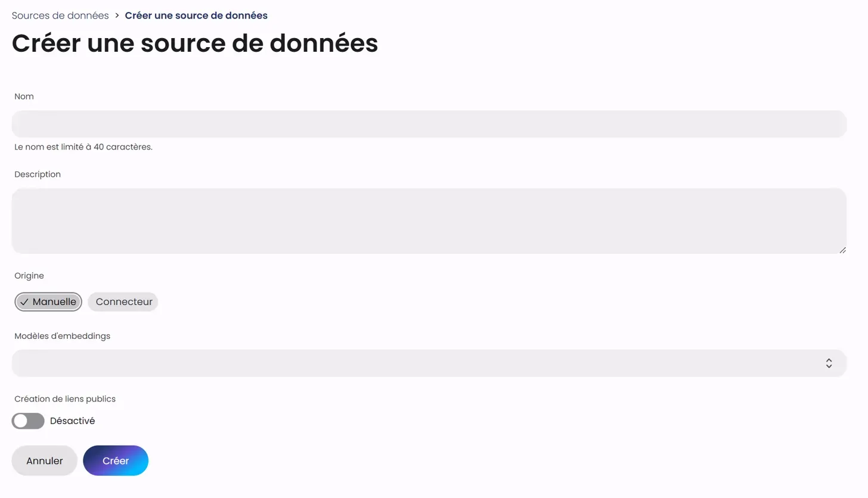The height and width of the screenshot is (498, 868).
Task: Click the Description textarea resize handle
Action: 842,250
